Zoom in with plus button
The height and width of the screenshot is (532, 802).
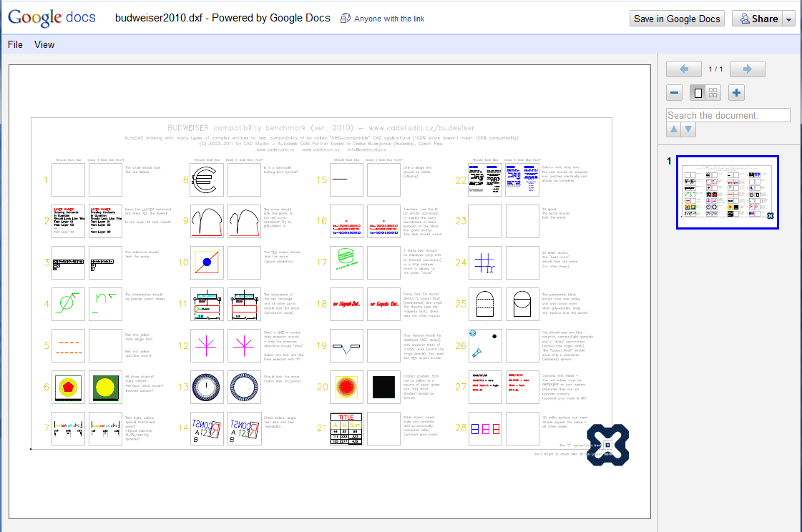tap(736, 92)
